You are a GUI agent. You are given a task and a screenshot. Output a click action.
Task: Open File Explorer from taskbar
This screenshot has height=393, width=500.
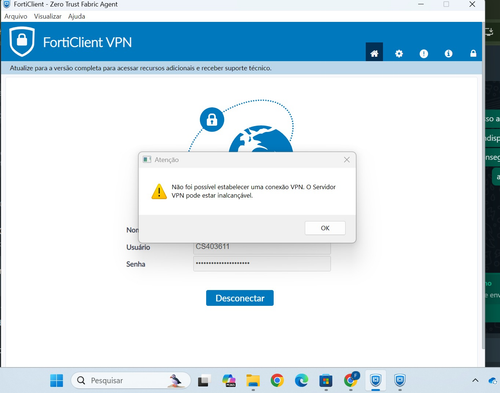point(253,380)
